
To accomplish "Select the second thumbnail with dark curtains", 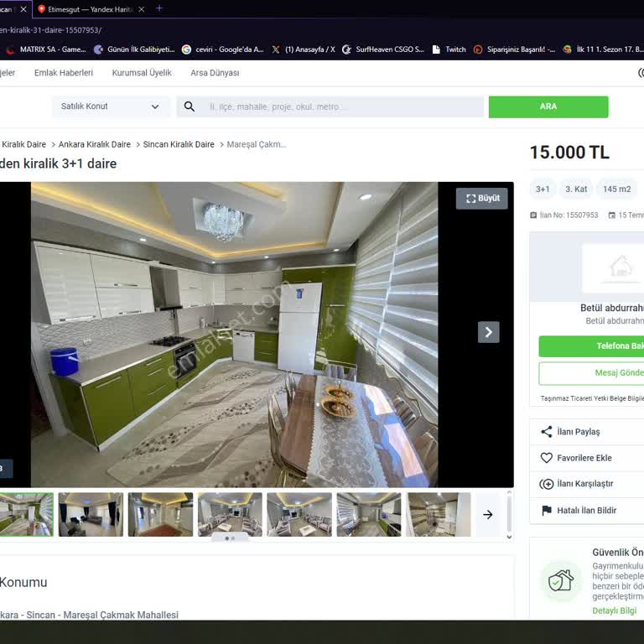I will click(x=91, y=515).
